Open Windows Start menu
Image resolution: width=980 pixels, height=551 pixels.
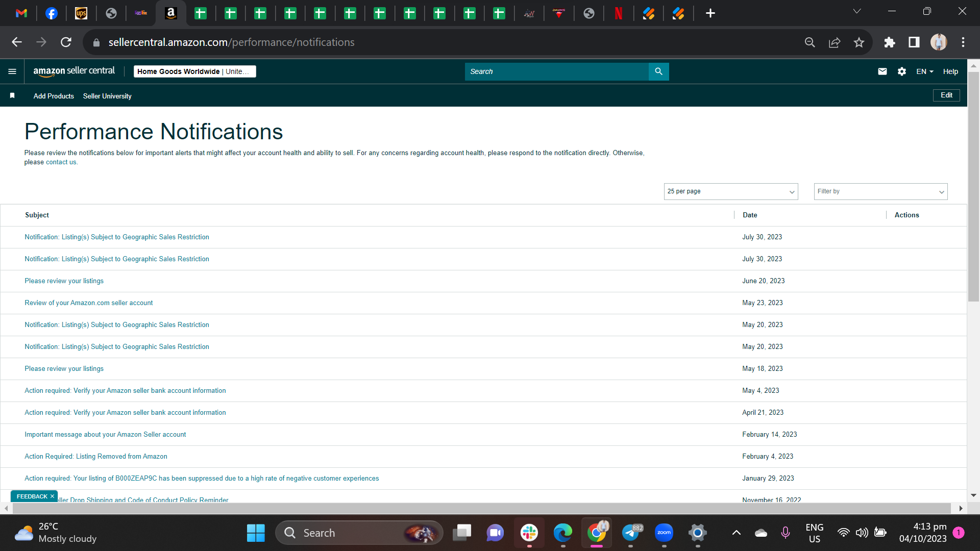[x=256, y=533]
